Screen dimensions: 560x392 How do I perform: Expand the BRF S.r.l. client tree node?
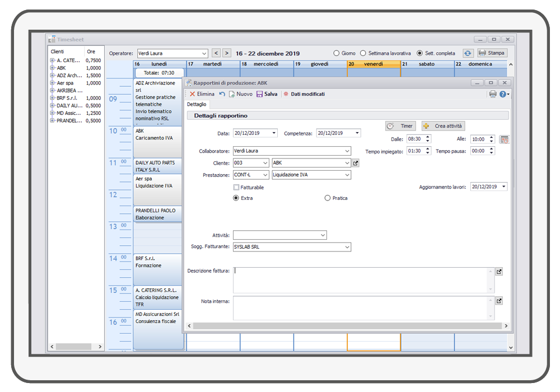point(52,98)
